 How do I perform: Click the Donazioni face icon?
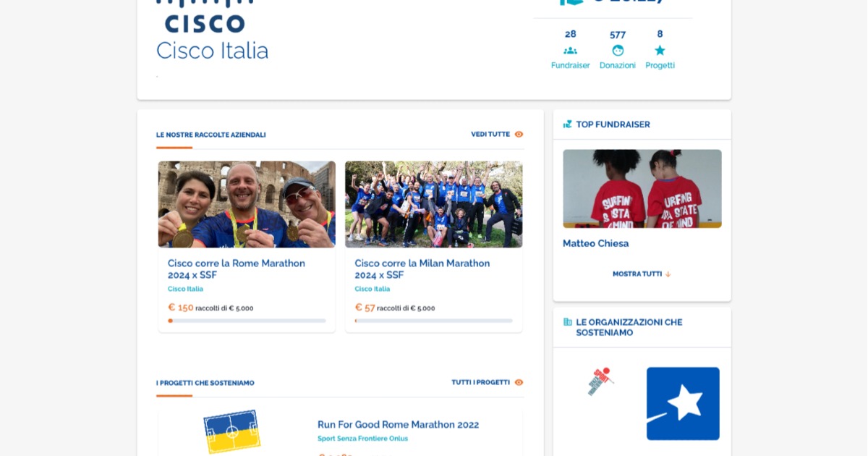click(x=618, y=51)
